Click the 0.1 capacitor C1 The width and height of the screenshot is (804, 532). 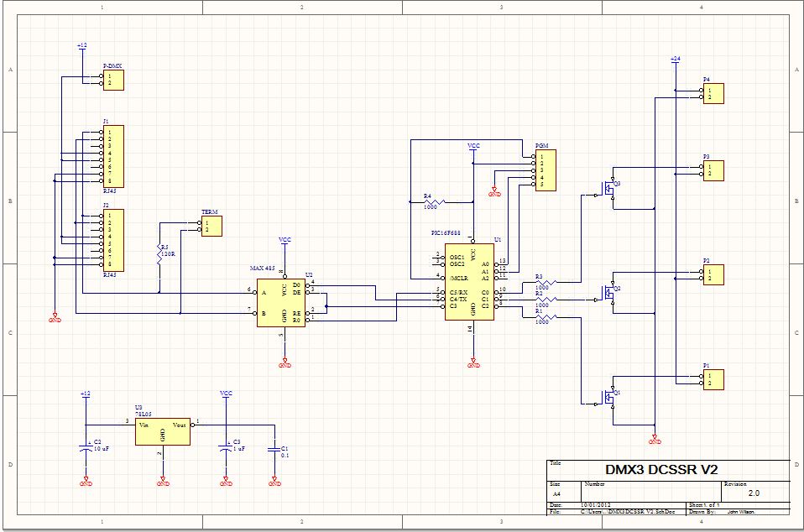pos(273,449)
